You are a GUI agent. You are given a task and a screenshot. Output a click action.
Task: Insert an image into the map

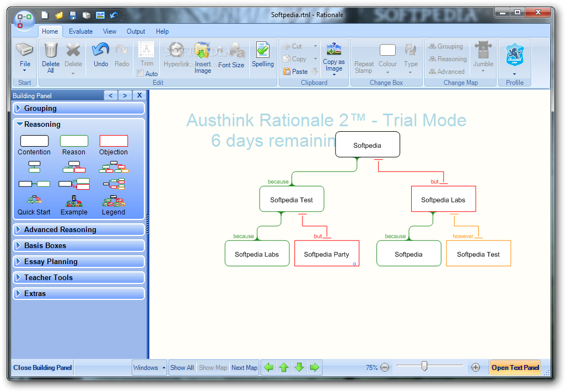[202, 58]
